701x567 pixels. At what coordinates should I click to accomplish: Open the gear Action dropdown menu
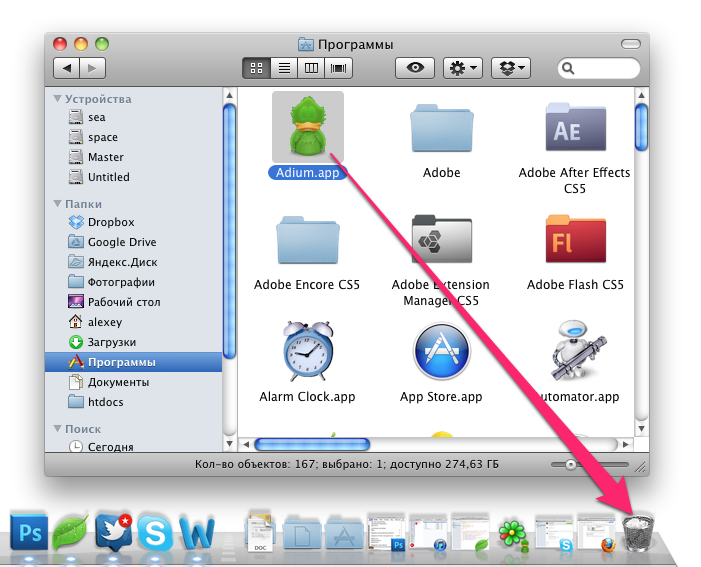(463, 68)
